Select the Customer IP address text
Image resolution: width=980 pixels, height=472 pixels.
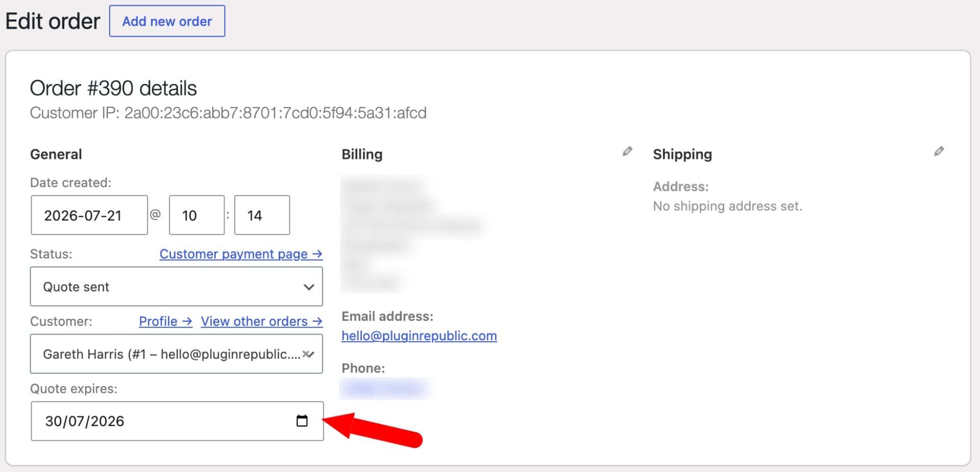coord(275,112)
